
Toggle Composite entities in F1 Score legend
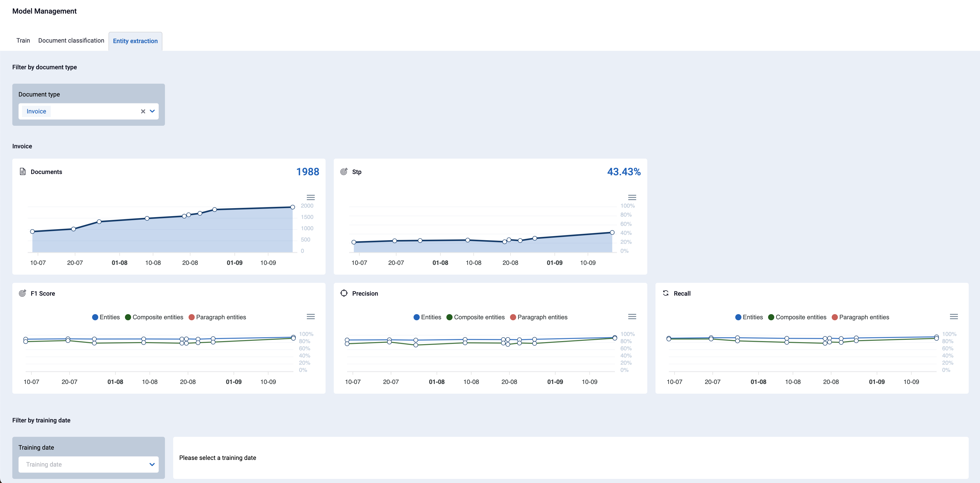pos(154,317)
